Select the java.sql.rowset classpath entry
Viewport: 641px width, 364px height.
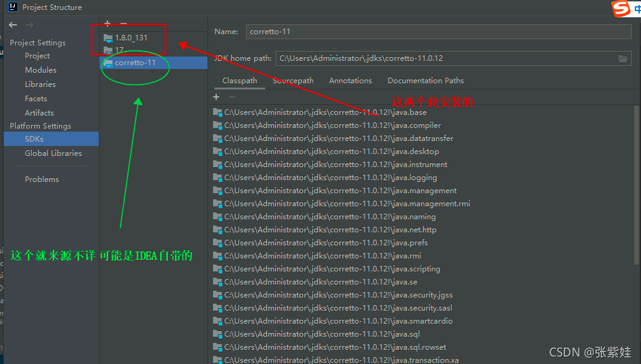click(x=329, y=348)
